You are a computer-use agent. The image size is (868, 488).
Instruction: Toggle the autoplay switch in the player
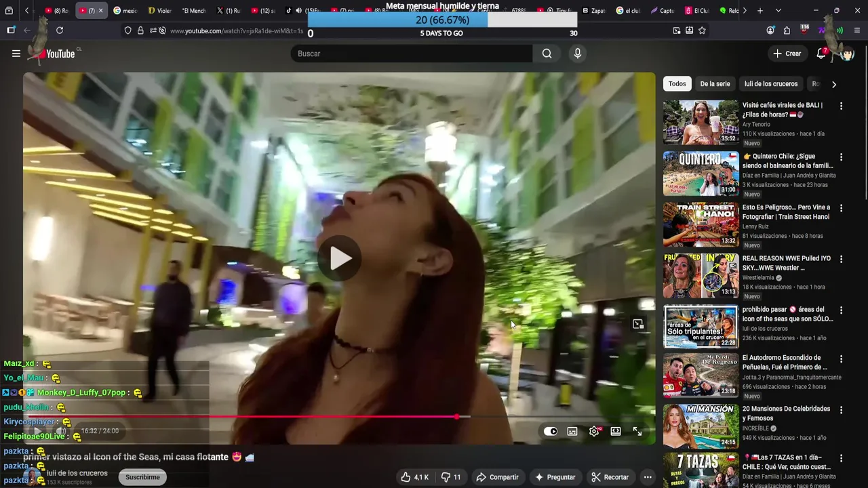[x=551, y=431]
